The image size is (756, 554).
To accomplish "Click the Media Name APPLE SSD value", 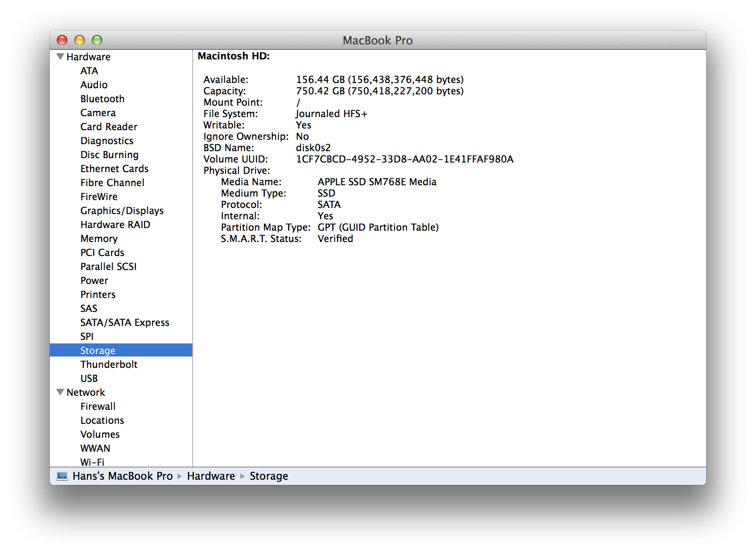I will 377,182.
